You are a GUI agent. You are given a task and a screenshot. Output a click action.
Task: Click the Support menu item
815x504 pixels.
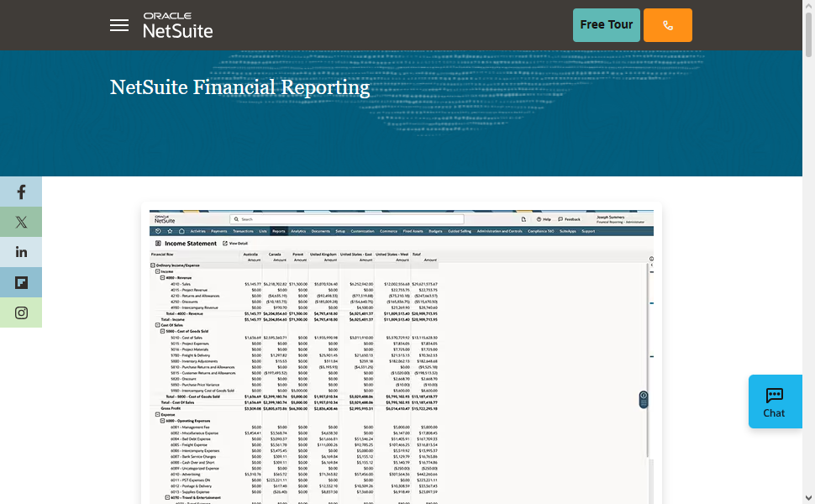point(588,231)
